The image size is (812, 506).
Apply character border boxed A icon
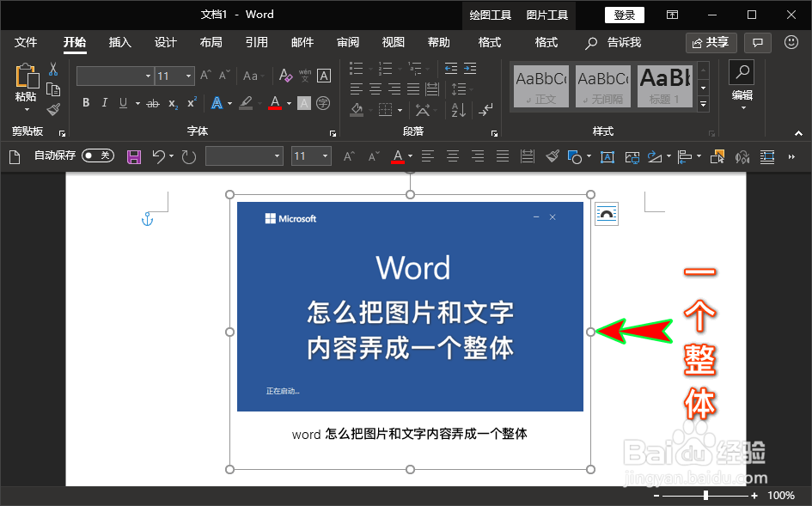point(324,76)
